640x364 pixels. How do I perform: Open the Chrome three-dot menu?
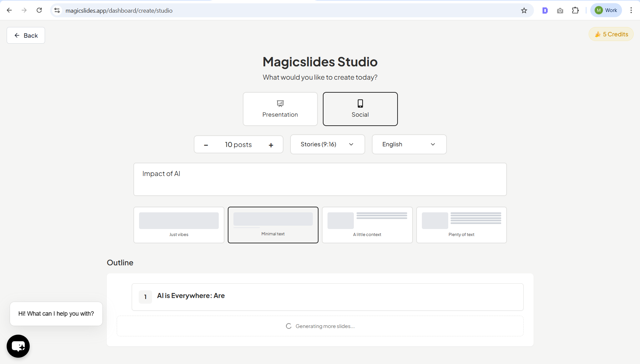tap(631, 10)
